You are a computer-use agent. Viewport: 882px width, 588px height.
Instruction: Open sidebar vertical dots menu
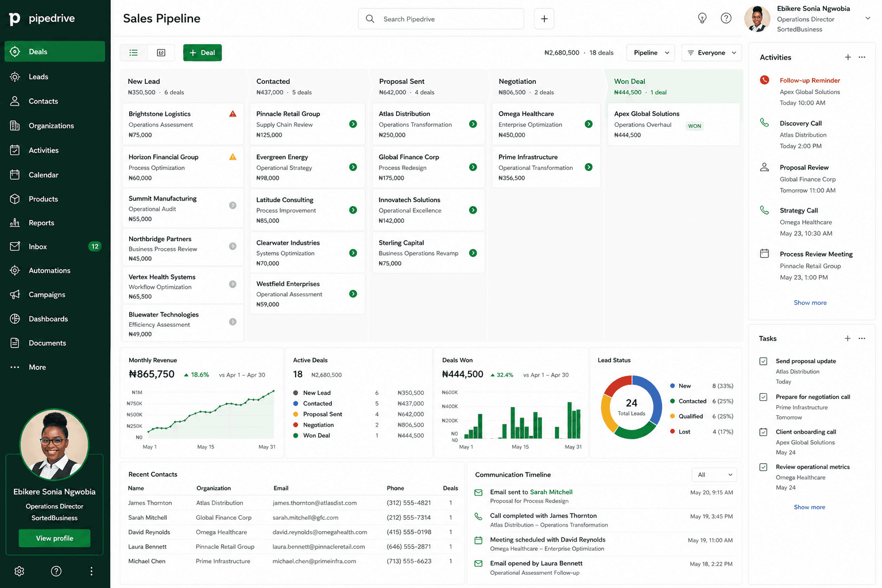pyautogui.click(x=91, y=571)
